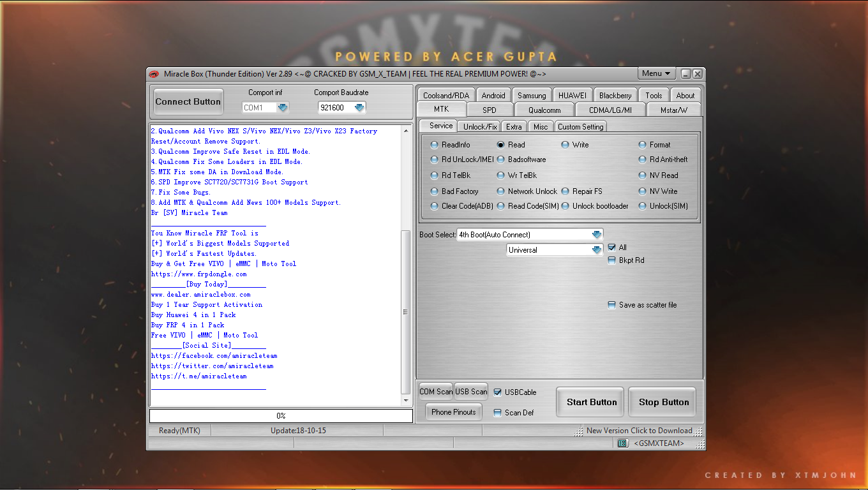The width and height of the screenshot is (868, 490).
Task: Switch to the Blackberry tab
Action: pyautogui.click(x=615, y=95)
